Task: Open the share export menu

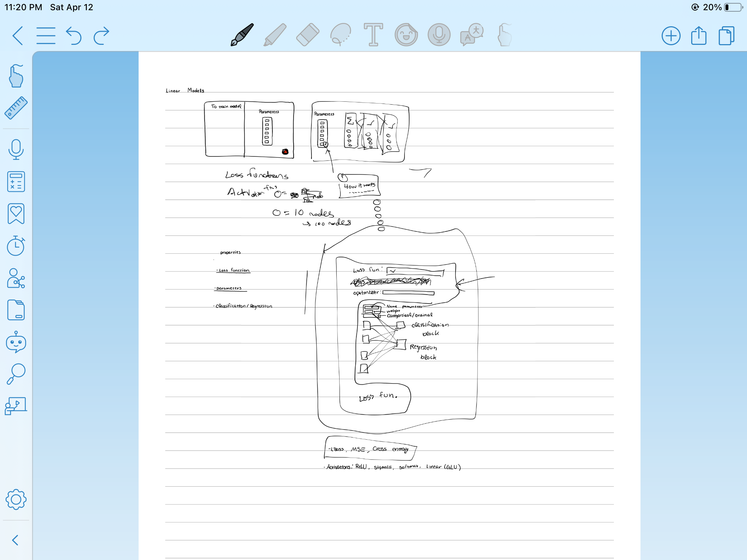Action: 698,36
